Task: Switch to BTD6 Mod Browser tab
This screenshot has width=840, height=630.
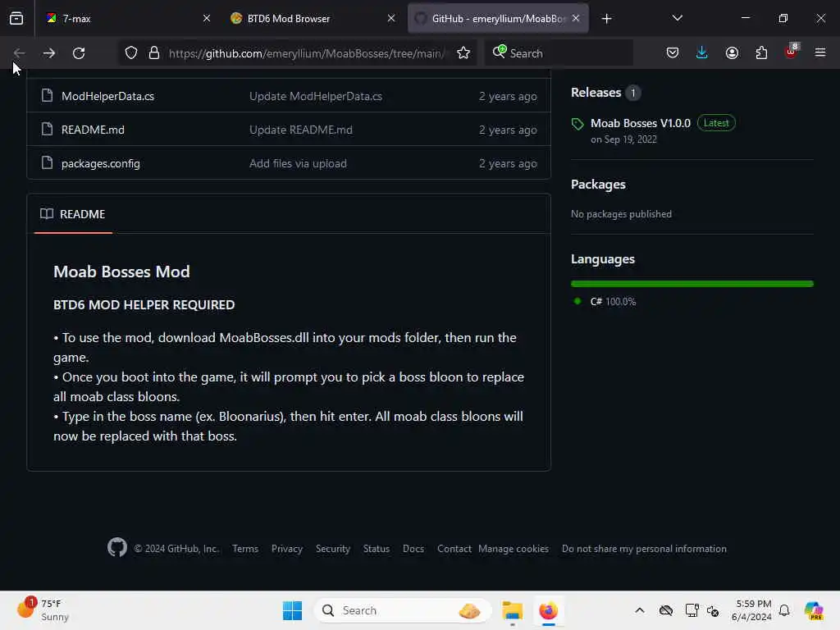Action: coord(313,19)
